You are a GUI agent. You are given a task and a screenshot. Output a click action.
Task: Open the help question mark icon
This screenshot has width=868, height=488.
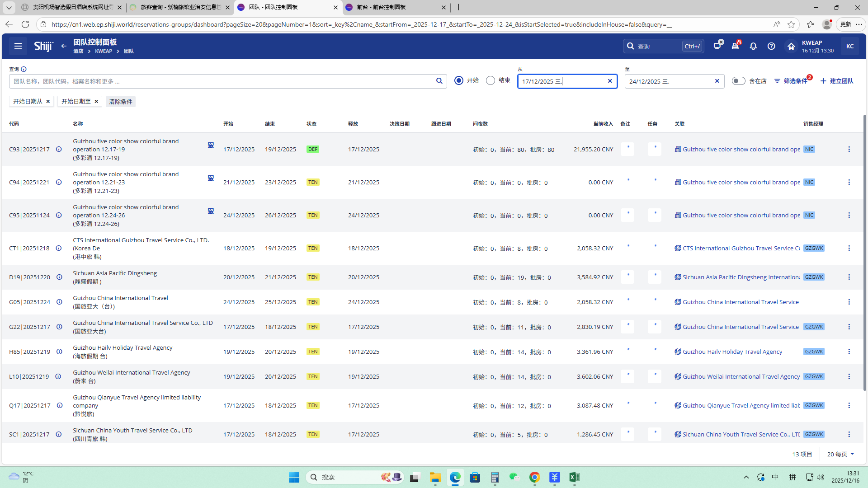771,46
